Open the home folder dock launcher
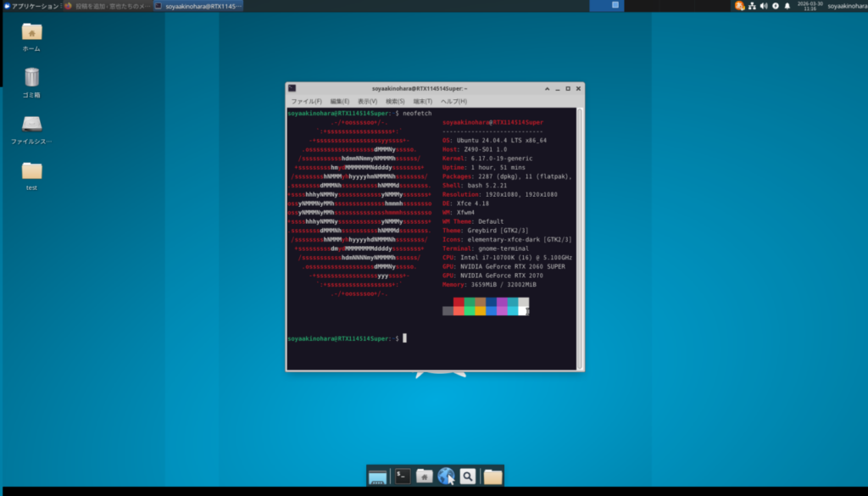The height and width of the screenshot is (496, 868). (x=425, y=476)
